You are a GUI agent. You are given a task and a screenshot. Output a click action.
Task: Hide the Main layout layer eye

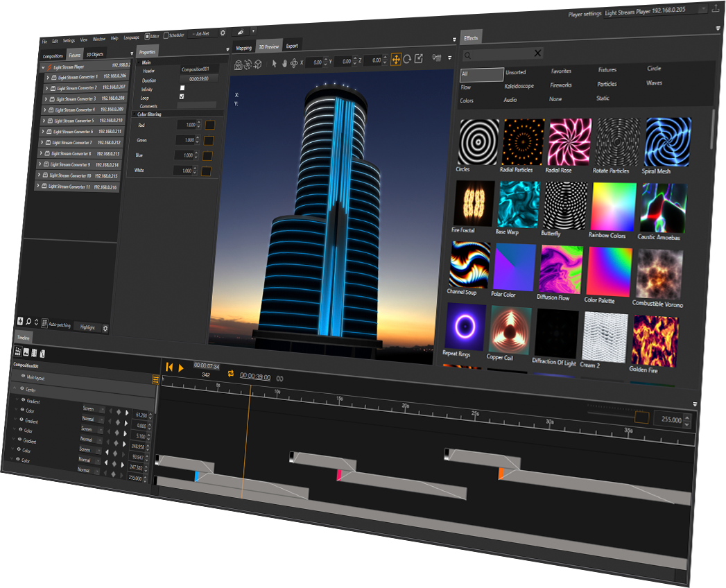click(23, 377)
